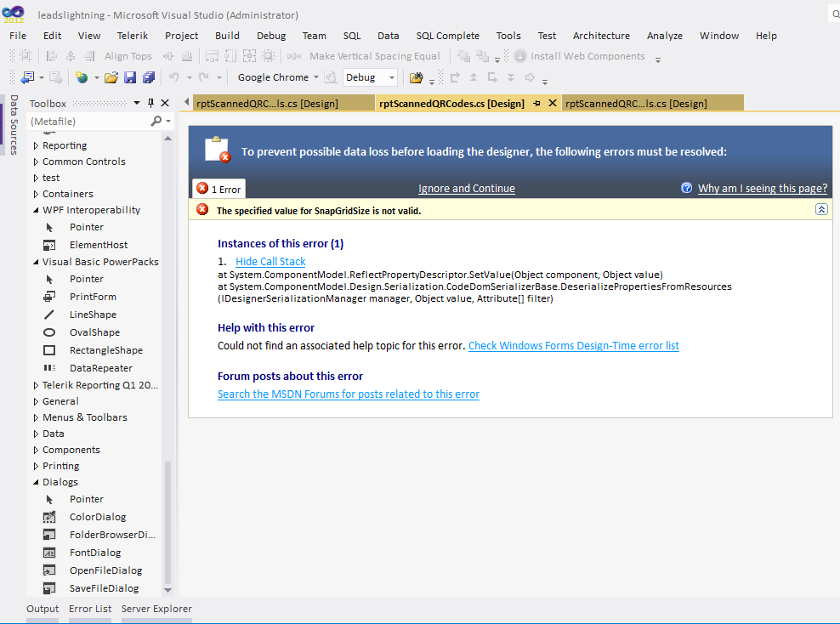This screenshot has height=624, width=840.
Task: Open the Error List tab
Action: 89,609
